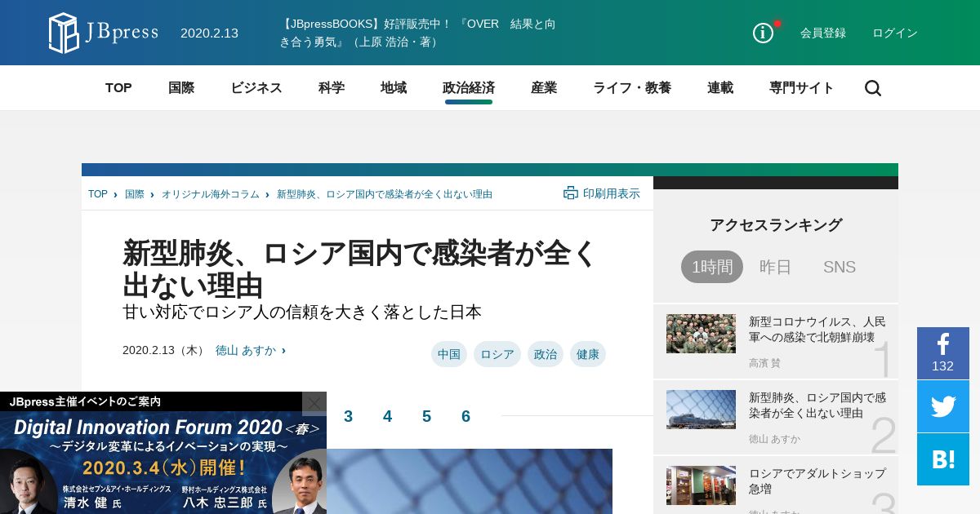Click the アクセスランキング heading
Image resolution: width=980 pixels, height=514 pixels.
(x=776, y=225)
